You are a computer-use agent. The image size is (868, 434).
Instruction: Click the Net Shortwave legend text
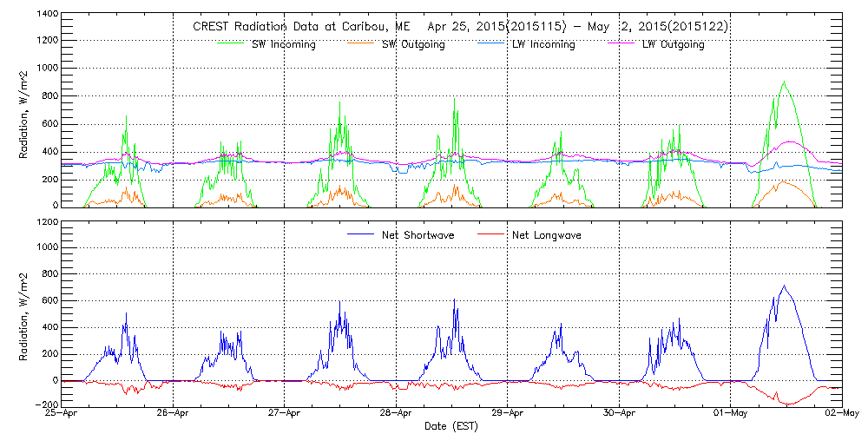pos(420,235)
